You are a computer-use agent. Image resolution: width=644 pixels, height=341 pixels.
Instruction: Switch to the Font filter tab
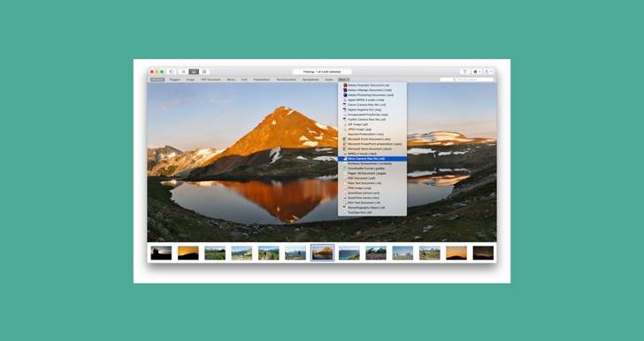[244, 80]
